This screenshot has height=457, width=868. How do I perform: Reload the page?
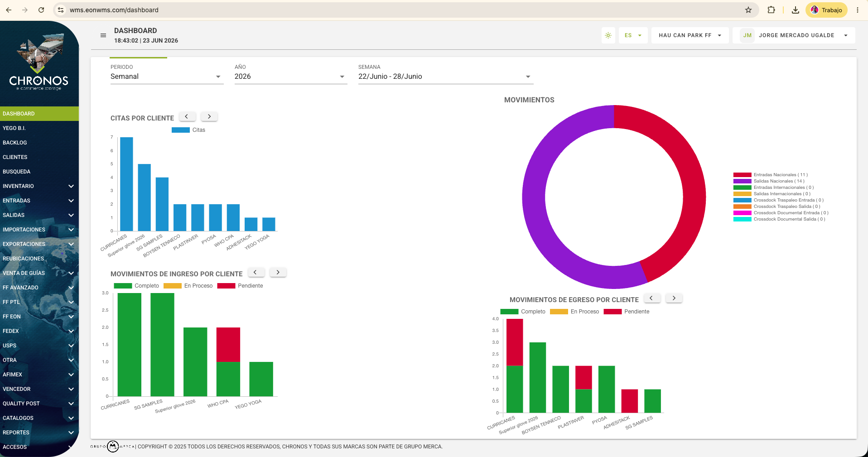pos(41,10)
